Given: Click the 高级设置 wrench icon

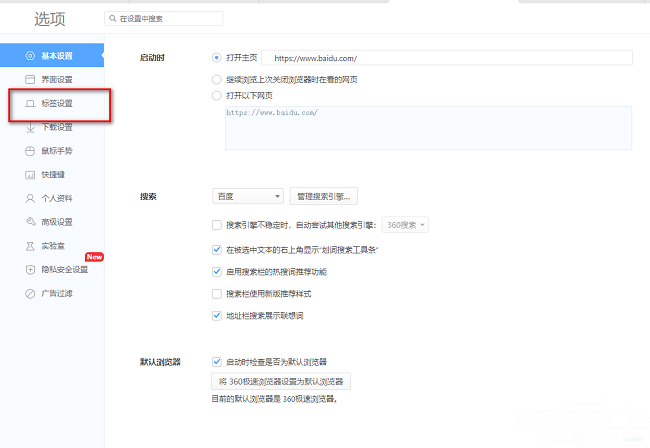Looking at the screenshot, I should click(30, 222).
